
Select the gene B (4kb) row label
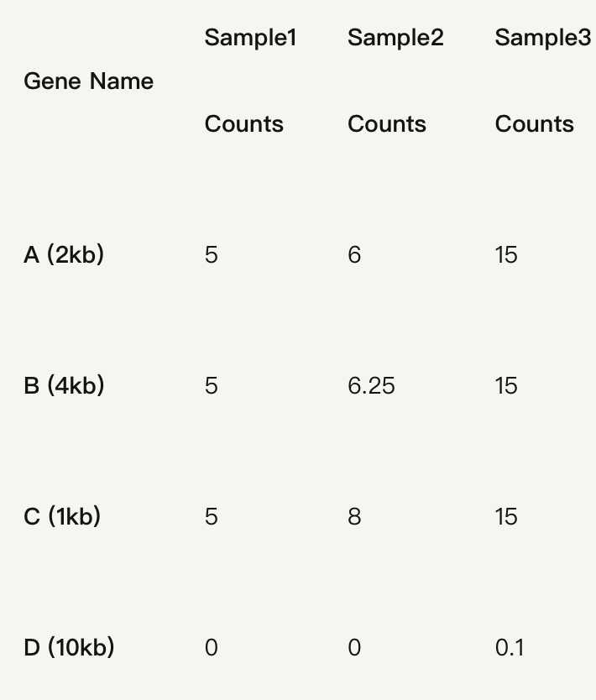click(x=64, y=385)
